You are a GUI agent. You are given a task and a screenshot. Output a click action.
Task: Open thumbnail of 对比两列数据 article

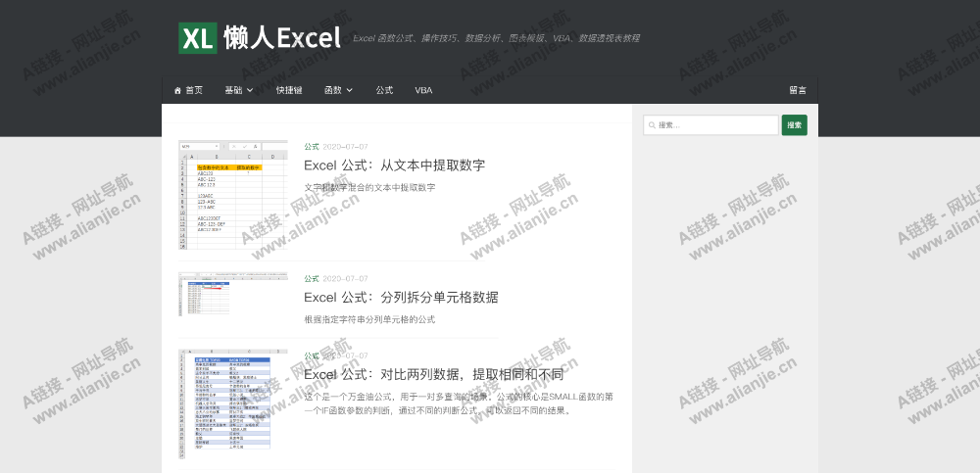pos(233,404)
